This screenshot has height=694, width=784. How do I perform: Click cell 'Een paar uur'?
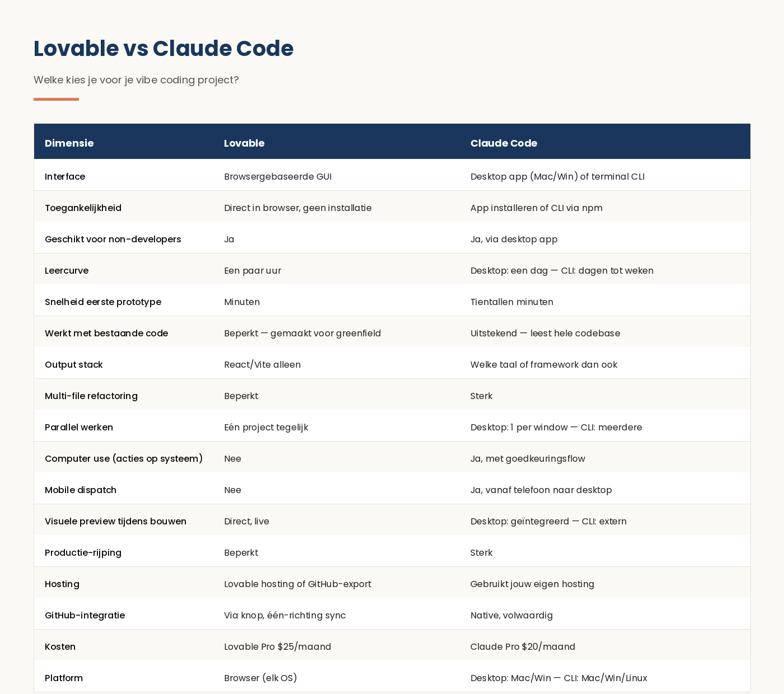click(253, 271)
